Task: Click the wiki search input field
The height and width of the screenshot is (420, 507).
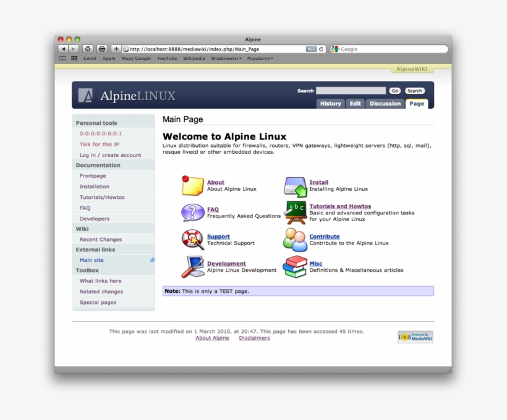Action: coord(351,91)
